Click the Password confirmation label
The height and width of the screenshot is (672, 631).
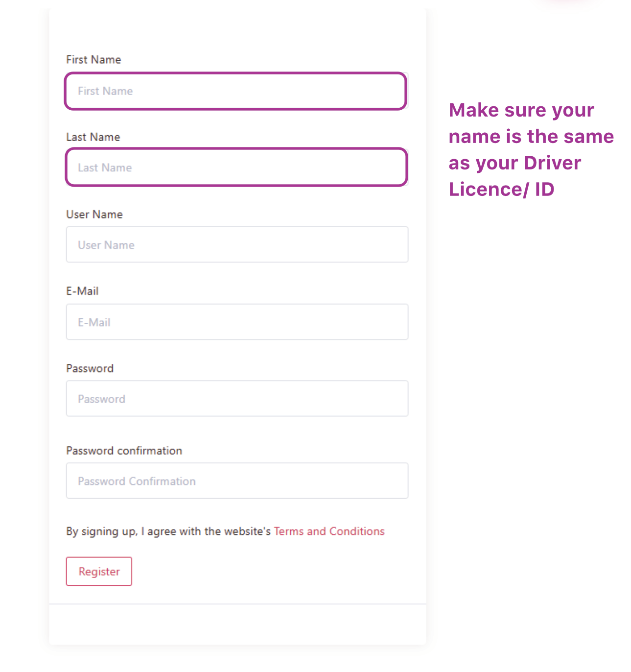[x=124, y=450]
